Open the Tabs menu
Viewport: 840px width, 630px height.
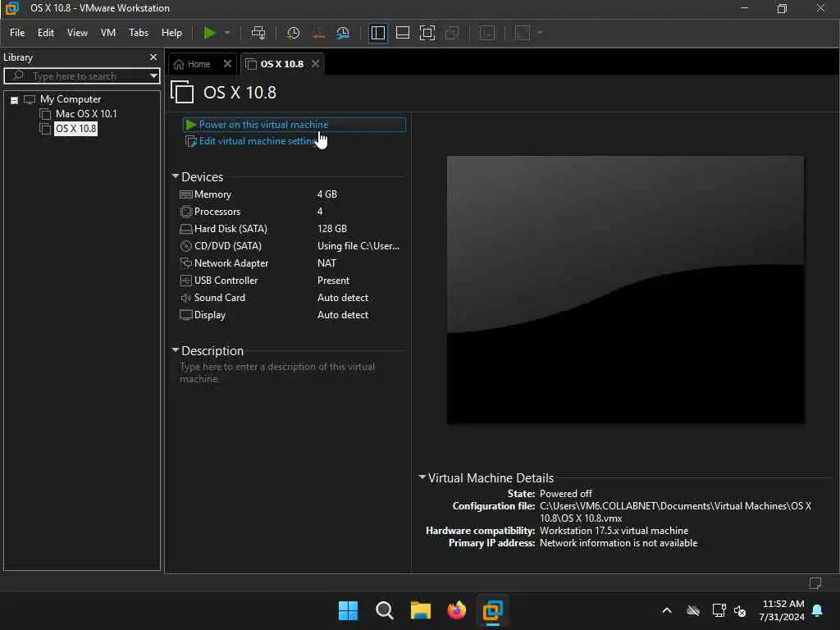[138, 33]
